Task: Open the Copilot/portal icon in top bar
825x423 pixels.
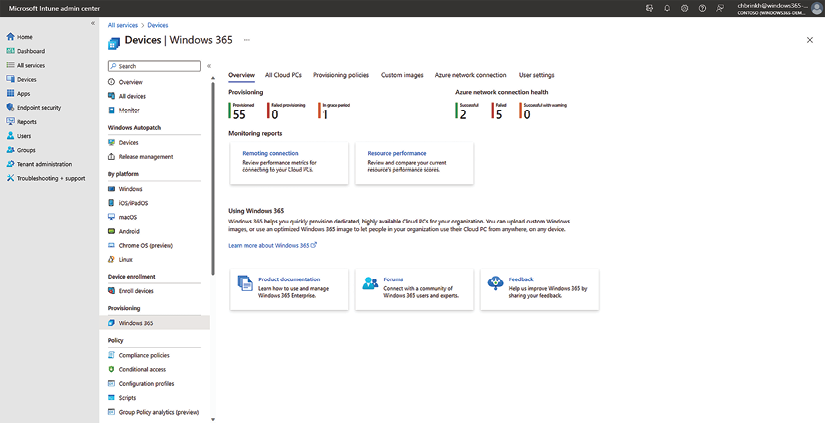Action: coord(649,8)
